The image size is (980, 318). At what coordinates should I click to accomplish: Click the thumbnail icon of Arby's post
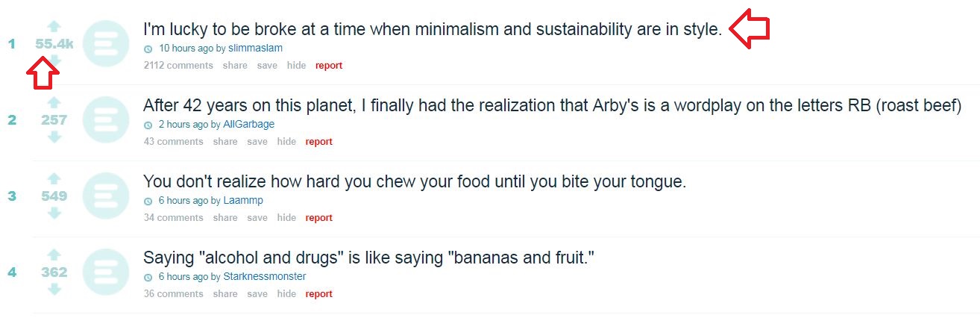point(106,119)
